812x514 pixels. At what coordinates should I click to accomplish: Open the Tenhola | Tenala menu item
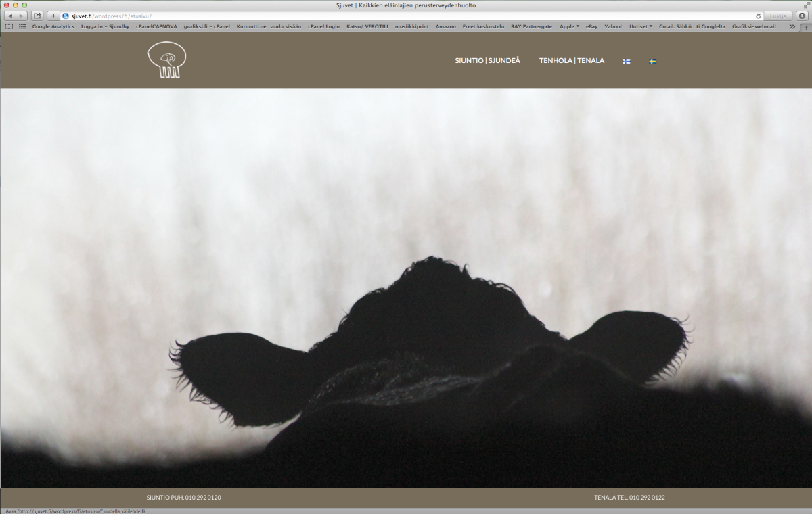[571, 61]
